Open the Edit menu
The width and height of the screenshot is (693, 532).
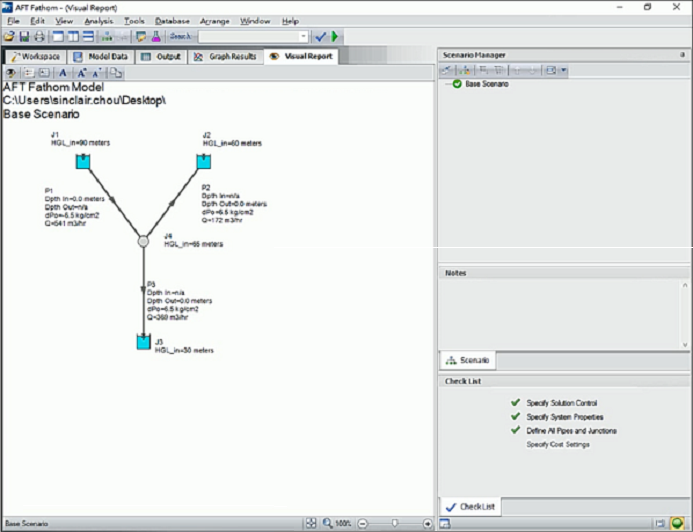point(37,21)
